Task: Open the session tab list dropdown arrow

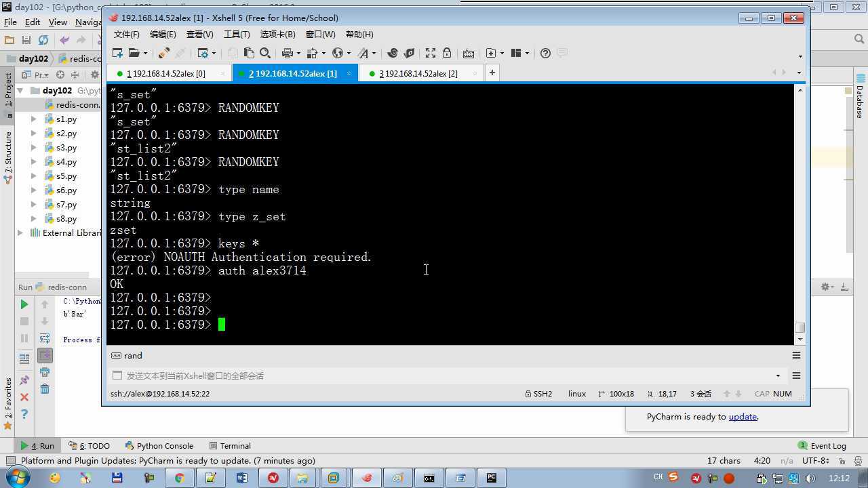Action: [x=799, y=73]
